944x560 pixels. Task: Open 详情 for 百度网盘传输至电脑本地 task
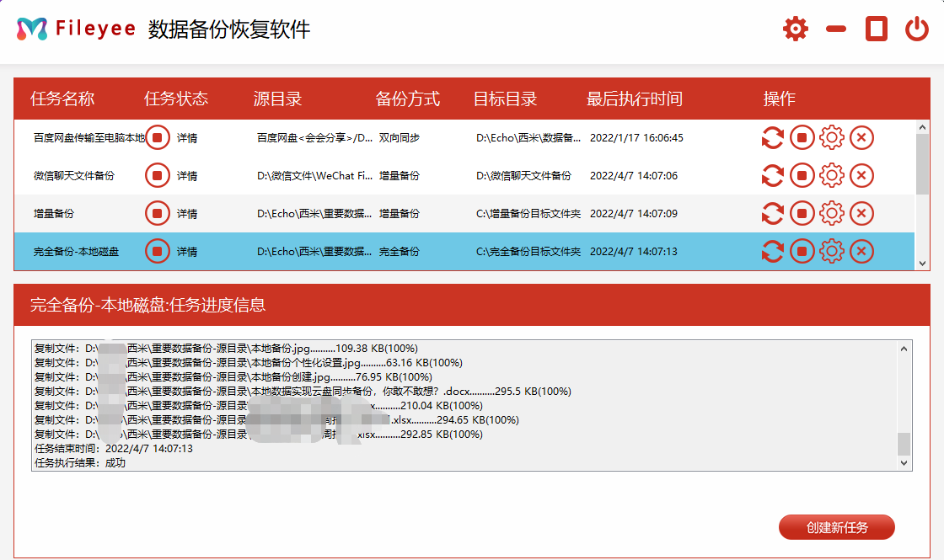point(187,137)
